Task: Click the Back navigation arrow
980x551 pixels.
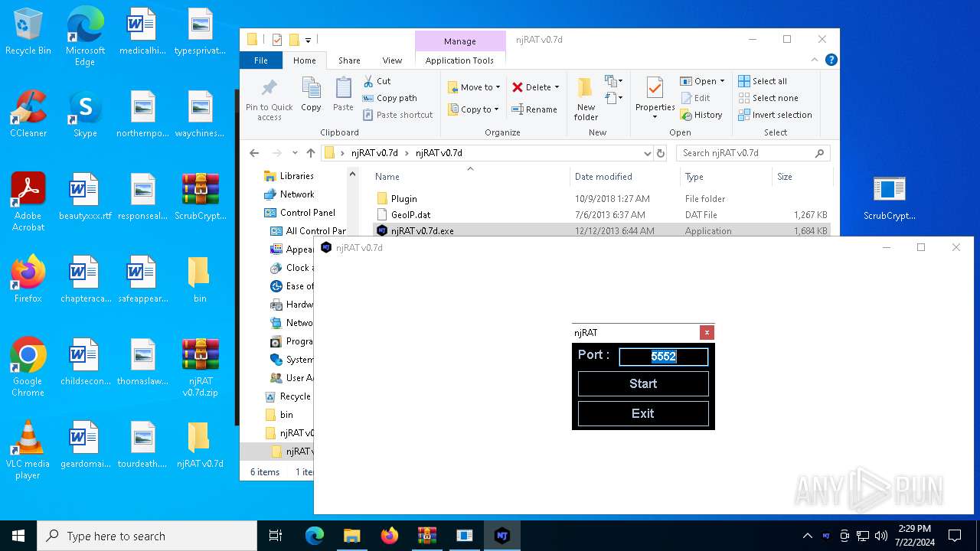Action: click(254, 153)
